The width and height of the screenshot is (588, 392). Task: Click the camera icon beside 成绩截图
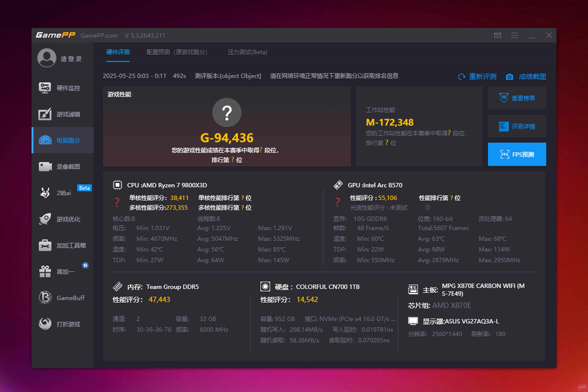[510, 77]
